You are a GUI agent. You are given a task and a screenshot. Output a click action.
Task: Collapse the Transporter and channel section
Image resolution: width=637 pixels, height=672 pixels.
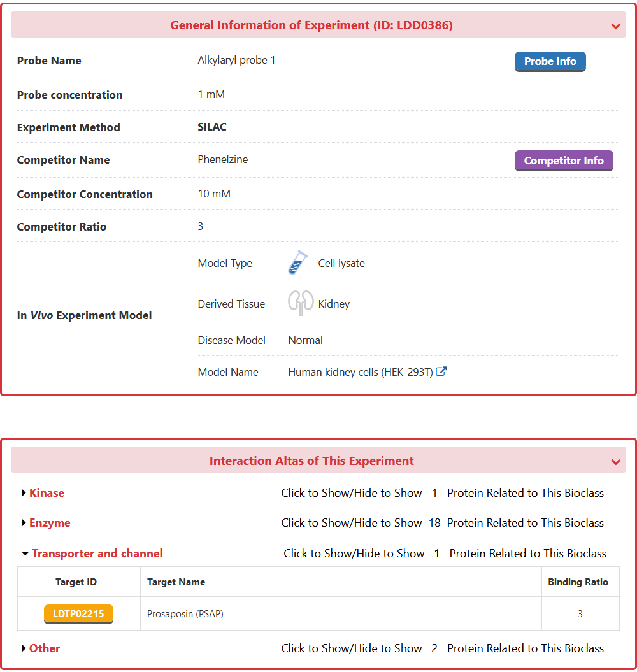click(x=97, y=554)
